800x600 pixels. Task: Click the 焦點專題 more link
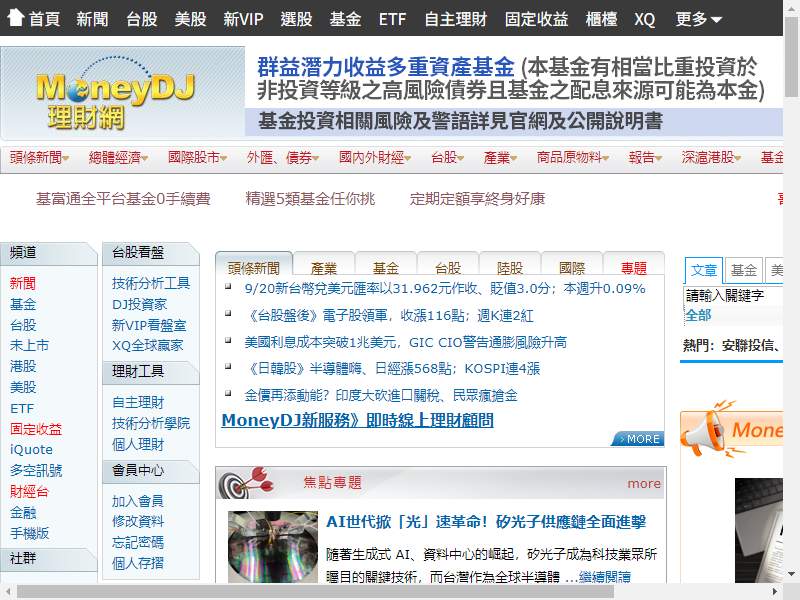(644, 483)
